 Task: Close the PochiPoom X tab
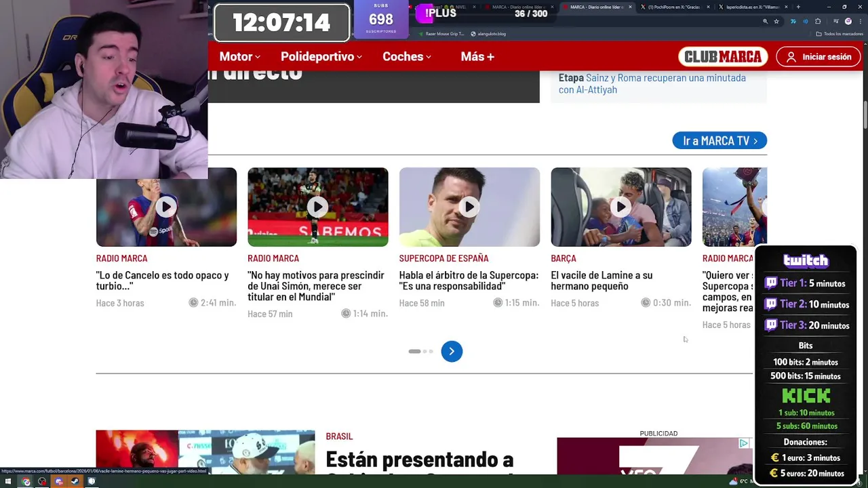pyautogui.click(x=708, y=7)
